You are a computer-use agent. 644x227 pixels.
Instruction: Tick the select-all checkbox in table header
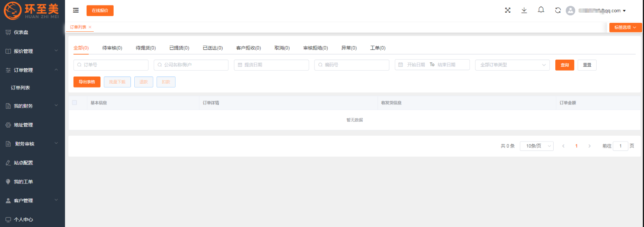pyautogui.click(x=75, y=103)
